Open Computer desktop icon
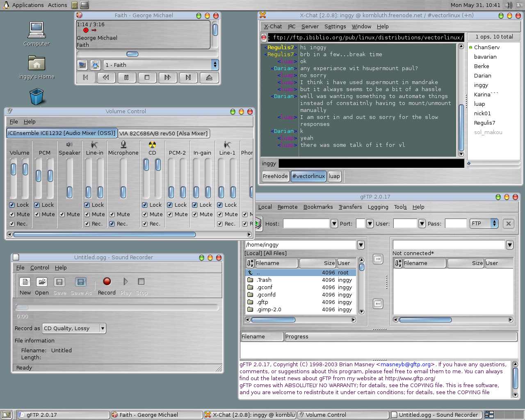 [x=37, y=34]
